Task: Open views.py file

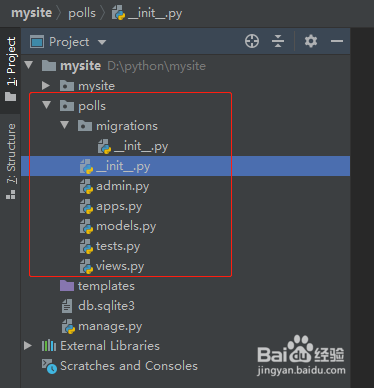Action: (120, 266)
